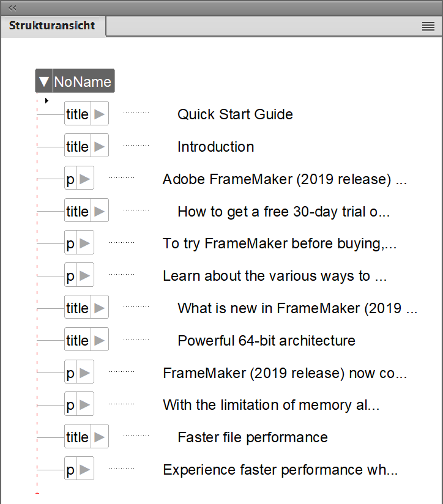The image size is (443, 504).
Task: Select the title bubble for Powerful 64-bit architecture
Action: tap(77, 339)
